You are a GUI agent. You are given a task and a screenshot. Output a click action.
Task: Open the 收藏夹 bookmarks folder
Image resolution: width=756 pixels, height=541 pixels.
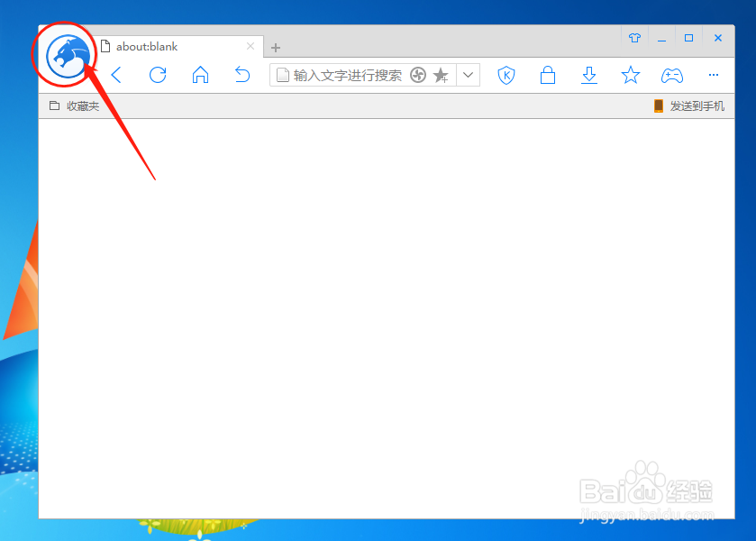click(x=74, y=106)
